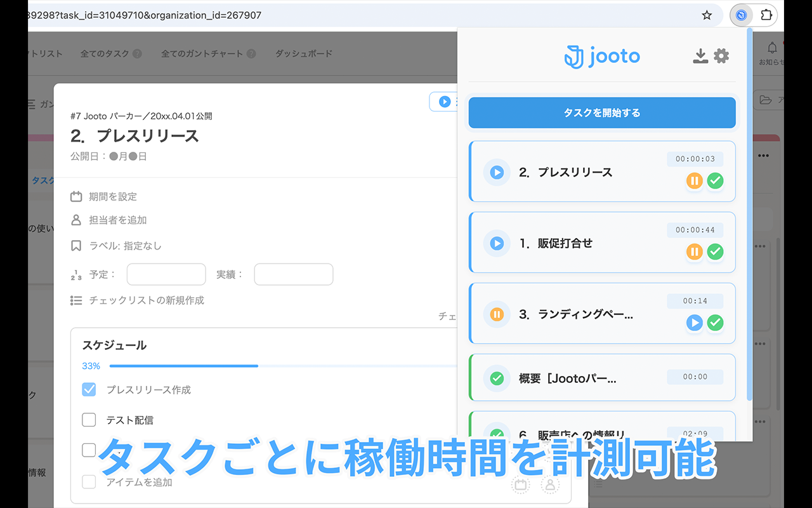Open the お知らせ notification bell

[772, 48]
